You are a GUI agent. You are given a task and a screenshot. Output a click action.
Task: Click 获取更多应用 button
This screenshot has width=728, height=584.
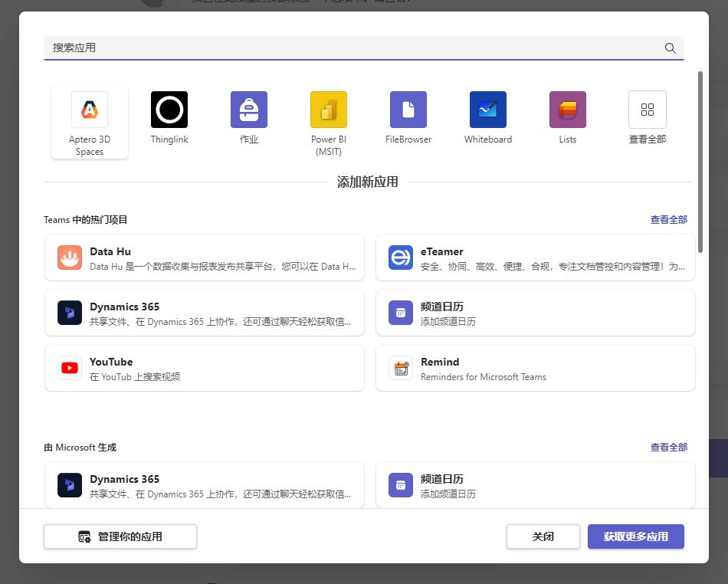[636, 536]
